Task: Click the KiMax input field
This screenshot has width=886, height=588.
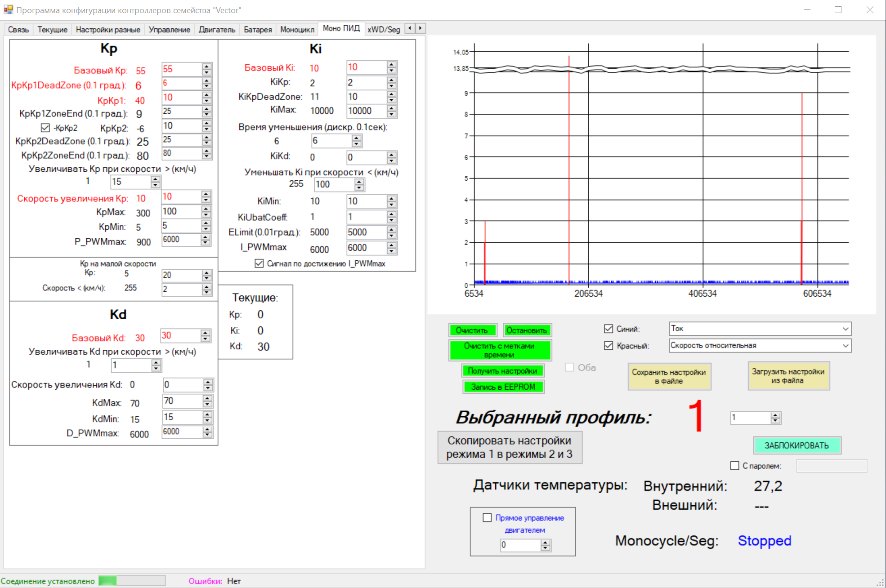Action: (367, 111)
